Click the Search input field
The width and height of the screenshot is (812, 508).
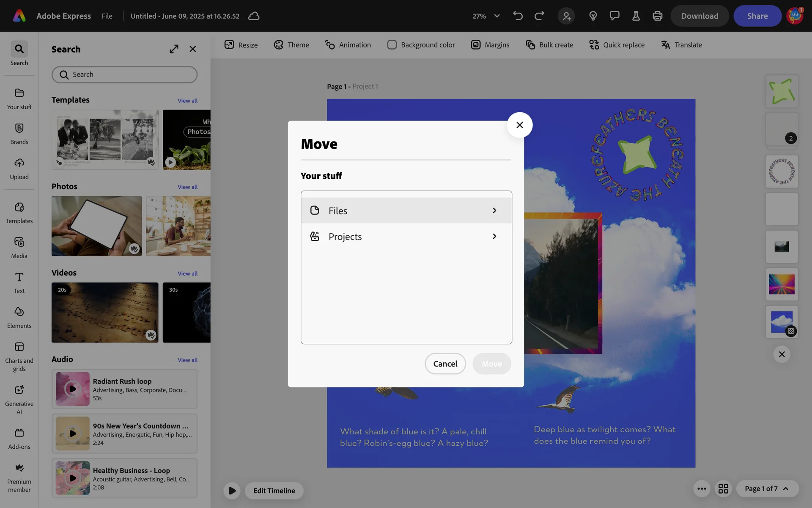(x=125, y=75)
